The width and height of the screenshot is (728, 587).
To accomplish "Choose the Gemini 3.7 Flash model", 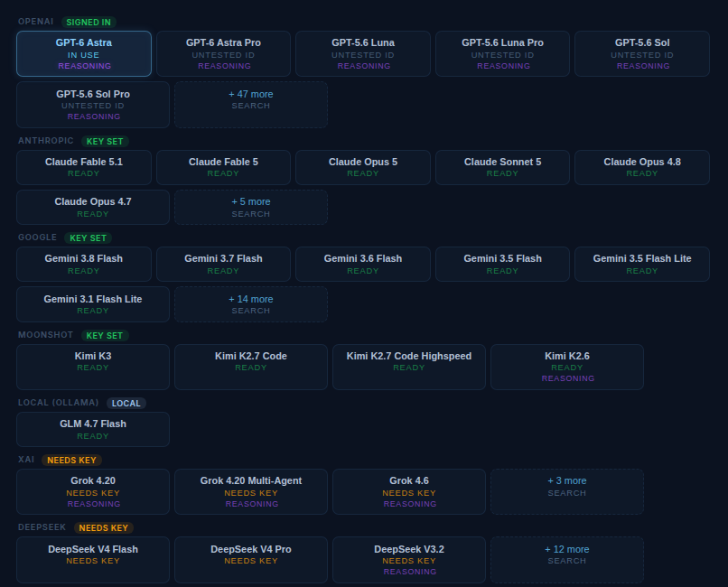I will (x=223, y=264).
